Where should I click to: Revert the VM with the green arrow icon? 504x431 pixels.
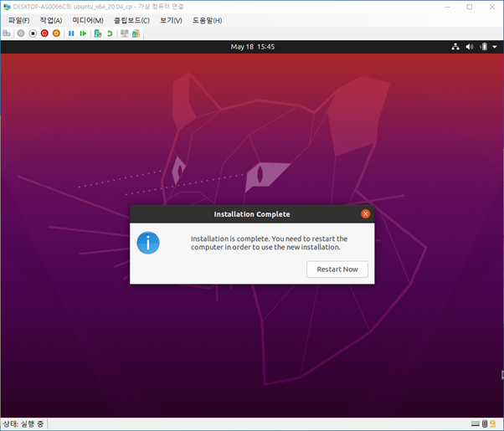click(x=110, y=33)
